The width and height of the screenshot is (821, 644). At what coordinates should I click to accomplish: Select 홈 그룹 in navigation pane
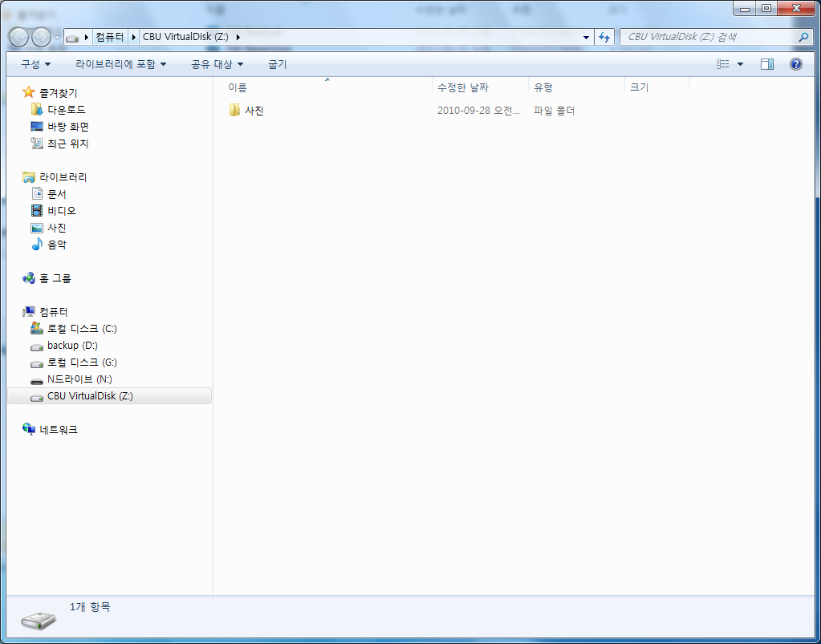click(x=55, y=278)
